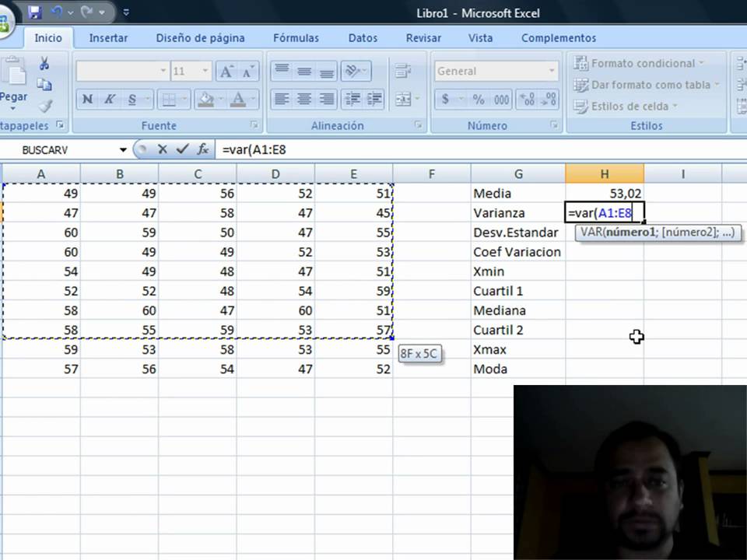Image resolution: width=747 pixels, height=560 pixels.
Task: Expand the Número dialog launcher
Action: pyautogui.click(x=554, y=124)
